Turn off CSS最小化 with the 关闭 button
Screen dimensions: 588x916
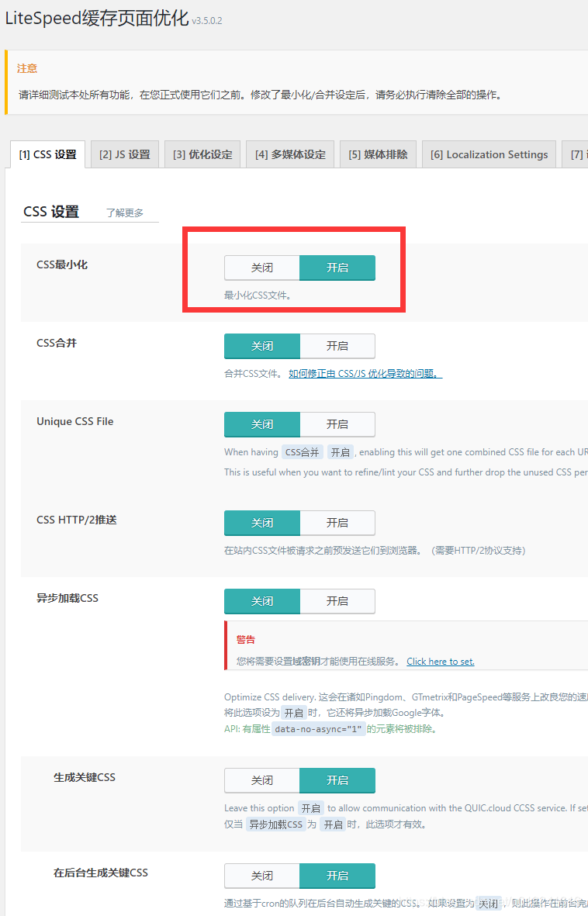tap(262, 268)
